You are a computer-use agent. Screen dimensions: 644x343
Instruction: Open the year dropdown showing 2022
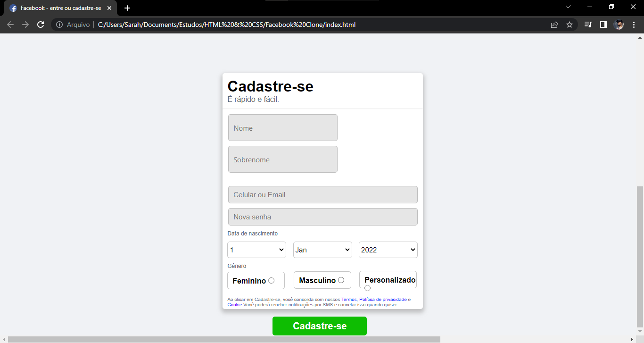point(388,250)
